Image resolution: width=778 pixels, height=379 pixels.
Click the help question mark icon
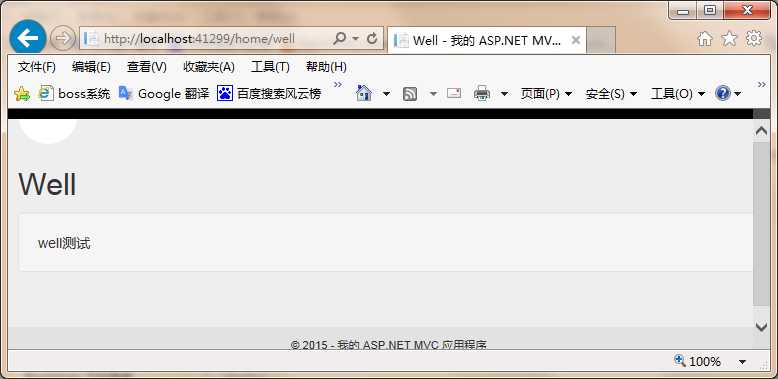point(723,93)
